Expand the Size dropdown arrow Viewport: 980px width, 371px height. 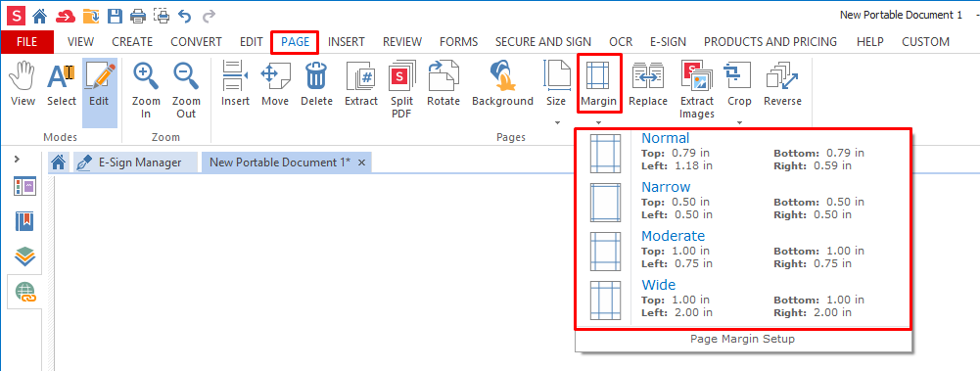pos(556,122)
